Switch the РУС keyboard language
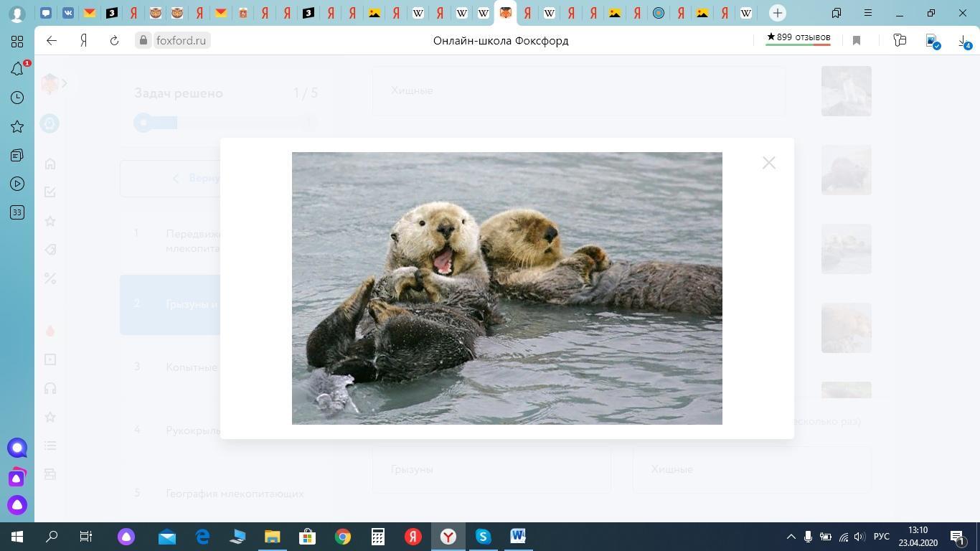 tap(882, 537)
